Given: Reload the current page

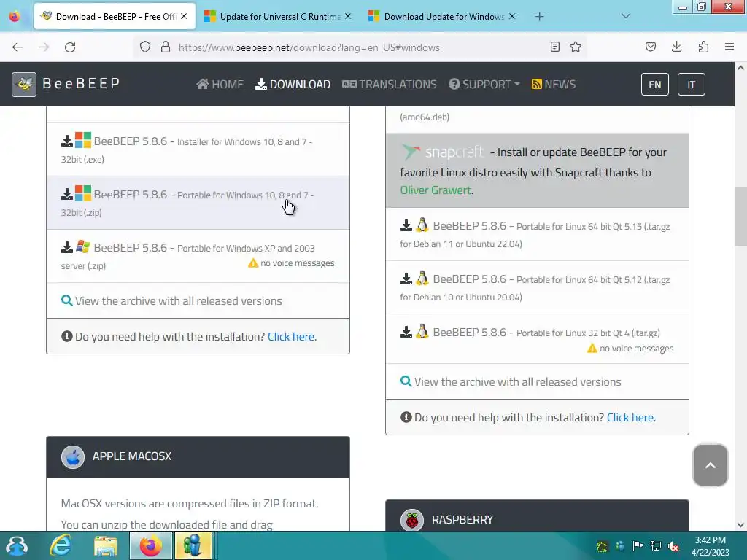Looking at the screenshot, I should click(x=70, y=47).
